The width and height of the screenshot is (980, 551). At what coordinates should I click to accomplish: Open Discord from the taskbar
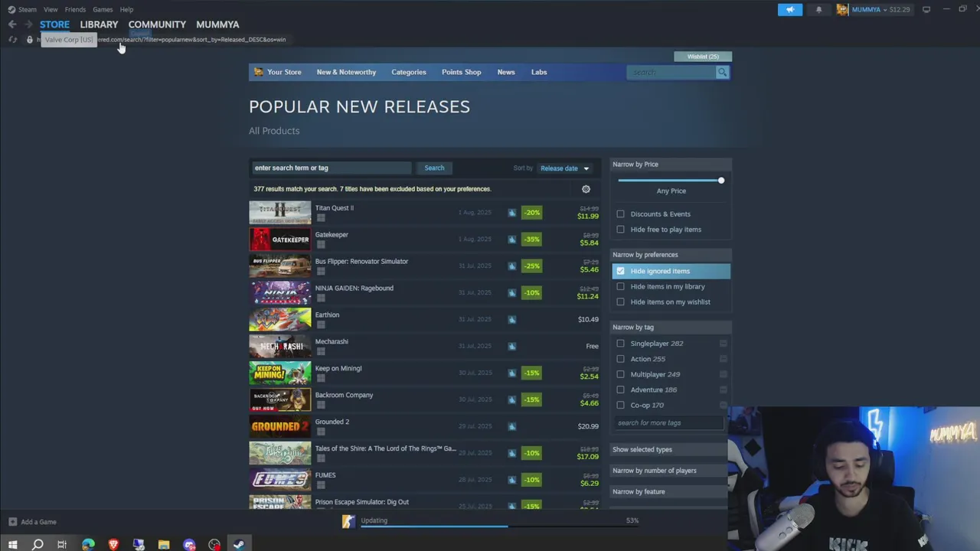coord(189,545)
